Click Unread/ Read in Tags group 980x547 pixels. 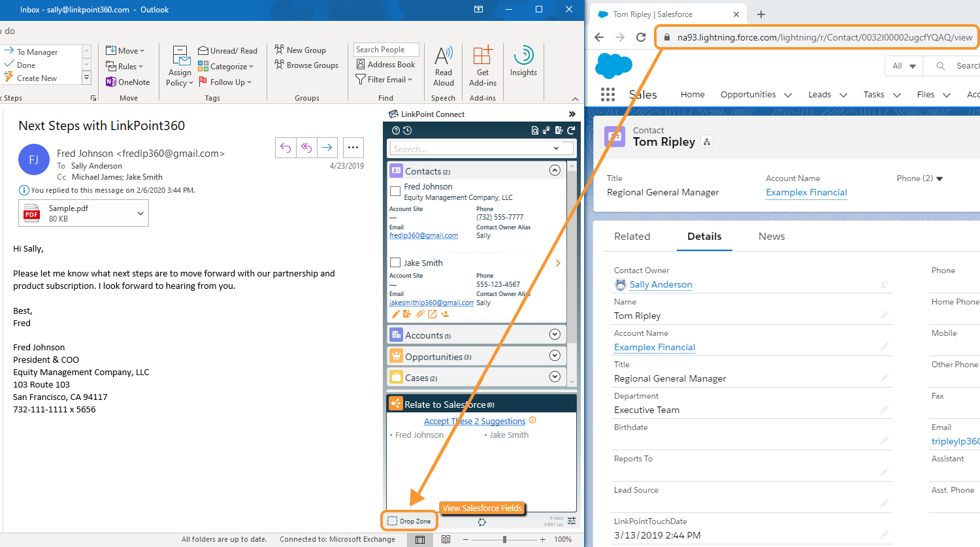[227, 50]
